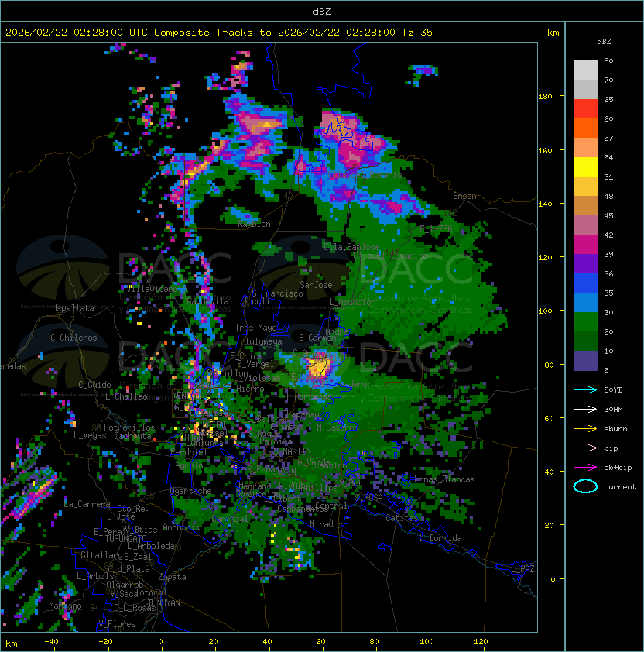Select the light gray 80 dBZ swatch
Image resolution: width=644 pixels, height=652 pixels.
pyautogui.click(x=585, y=70)
